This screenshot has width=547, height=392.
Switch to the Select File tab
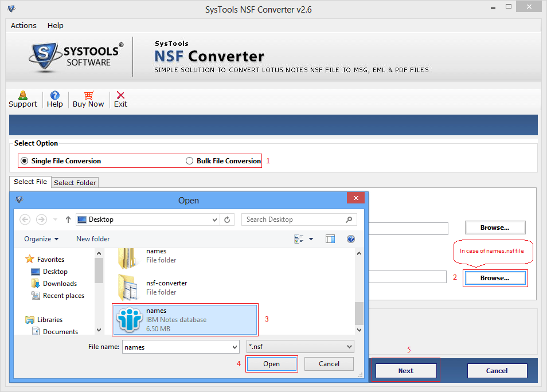pyautogui.click(x=30, y=182)
